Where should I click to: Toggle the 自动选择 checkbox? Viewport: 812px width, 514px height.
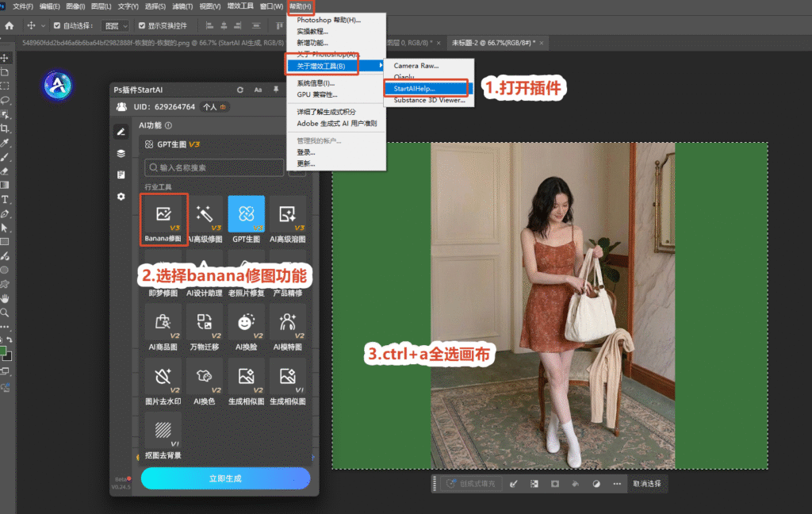pos(57,25)
